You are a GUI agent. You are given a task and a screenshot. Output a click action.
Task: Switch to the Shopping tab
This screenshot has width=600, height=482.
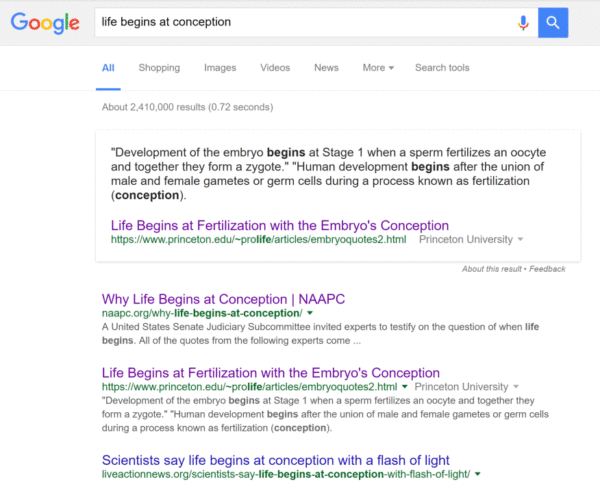(x=159, y=68)
